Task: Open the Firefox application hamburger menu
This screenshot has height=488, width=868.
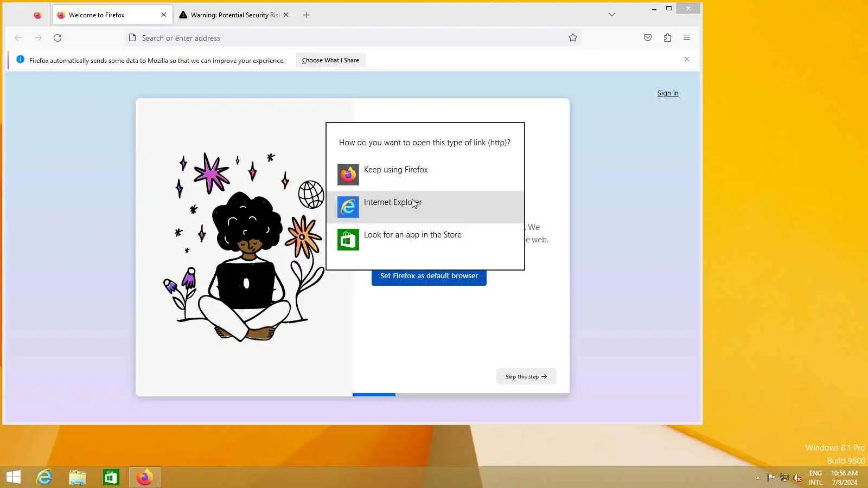Action: 687,38
